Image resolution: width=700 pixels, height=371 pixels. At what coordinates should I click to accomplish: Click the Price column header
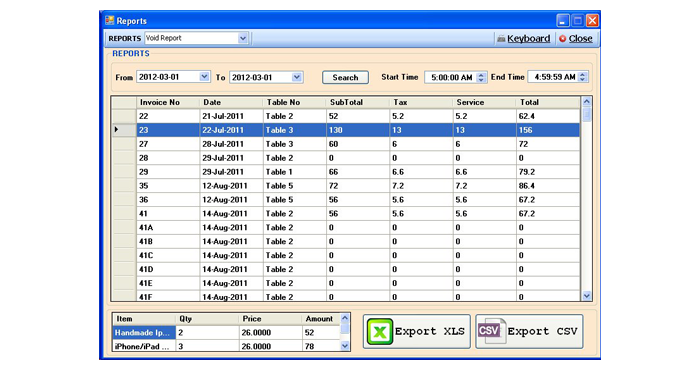click(271, 319)
